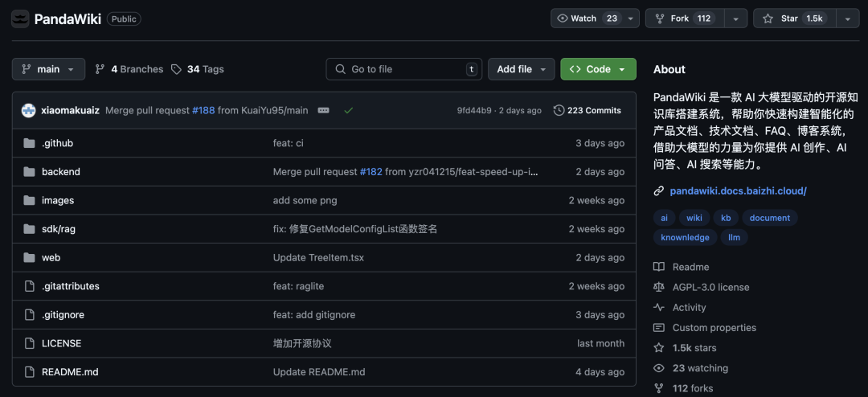Open dropdown arrow next to Fork button
The width and height of the screenshot is (868, 397).
[735, 18]
